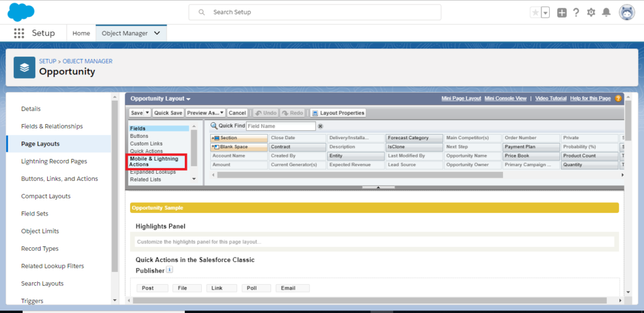Open Compact Layouts in the sidebar
This screenshot has width=644, height=313.
(45, 196)
